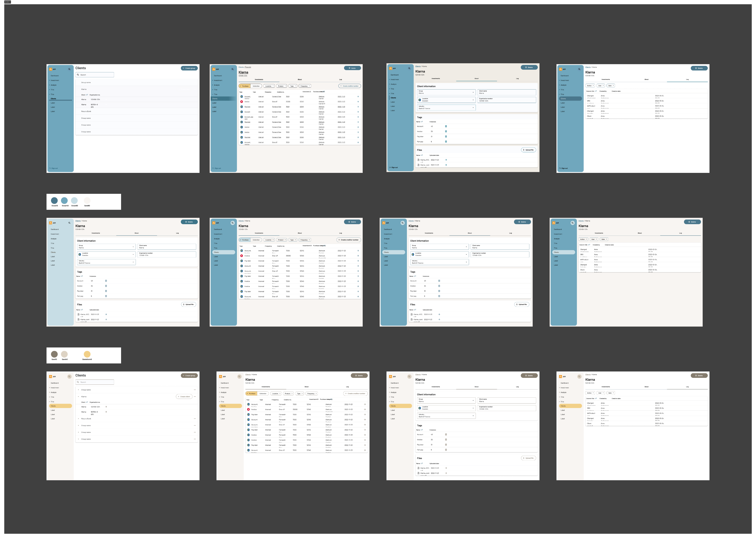The height and width of the screenshot is (538, 756).
Task: Open 'Industry' dropdown in top-row About frame
Action: point(446,108)
